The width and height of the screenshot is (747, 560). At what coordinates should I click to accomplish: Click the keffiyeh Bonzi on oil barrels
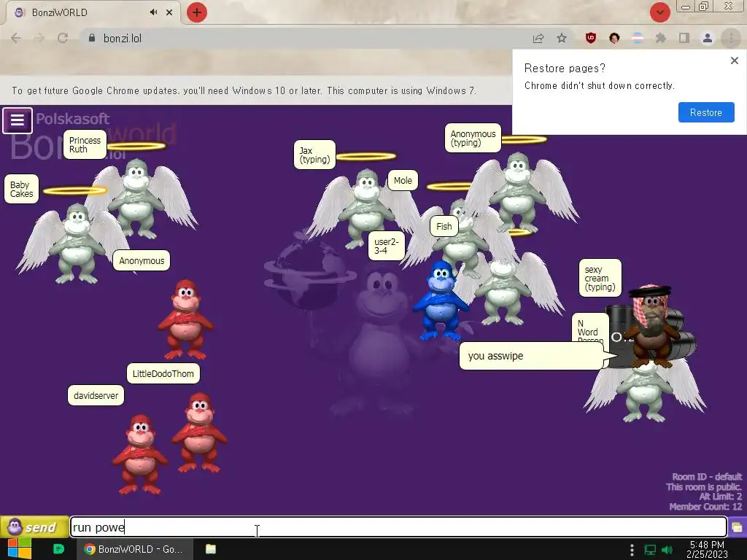pyautogui.click(x=651, y=326)
